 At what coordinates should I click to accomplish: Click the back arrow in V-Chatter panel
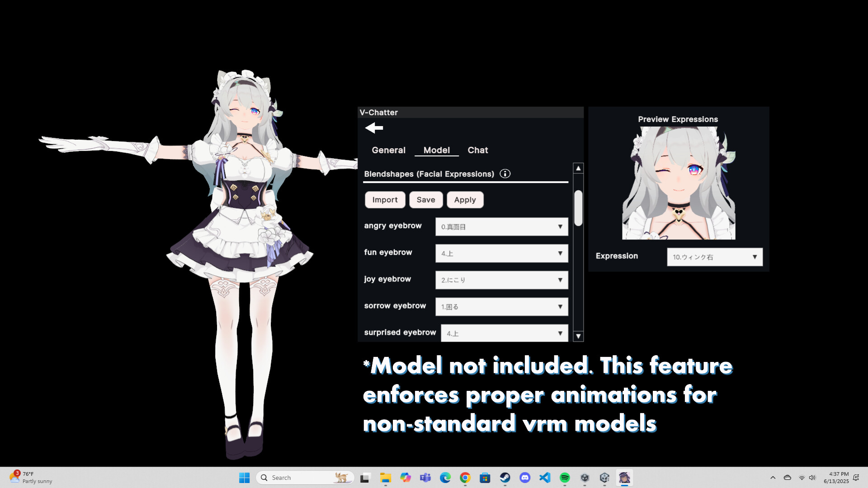click(x=373, y=128)
